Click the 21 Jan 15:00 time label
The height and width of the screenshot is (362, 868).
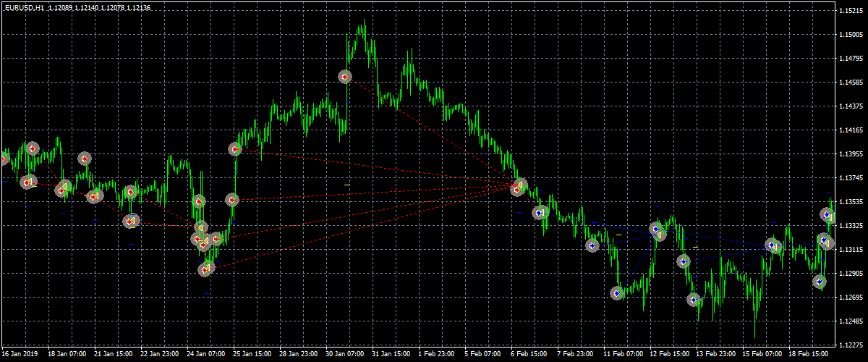114,354
